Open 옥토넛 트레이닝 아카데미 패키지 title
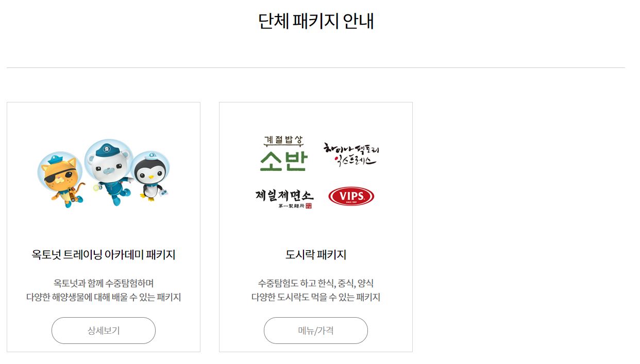 [x=104, y=255]
